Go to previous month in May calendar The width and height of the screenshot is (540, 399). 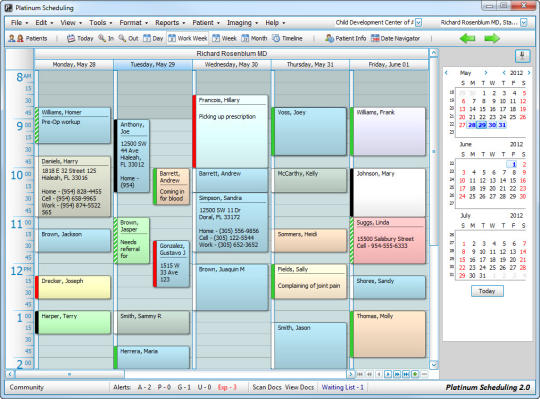pos(446,73)
